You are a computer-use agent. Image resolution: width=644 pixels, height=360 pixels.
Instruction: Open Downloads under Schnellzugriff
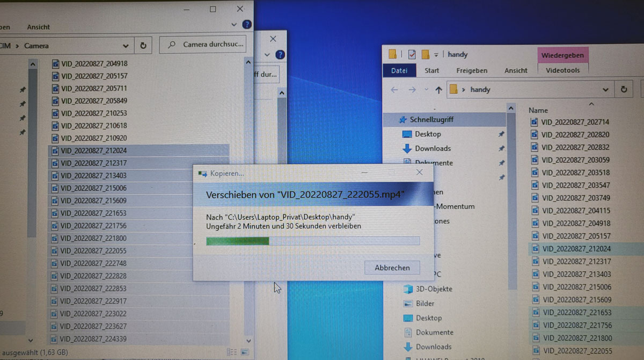point(433,148)
